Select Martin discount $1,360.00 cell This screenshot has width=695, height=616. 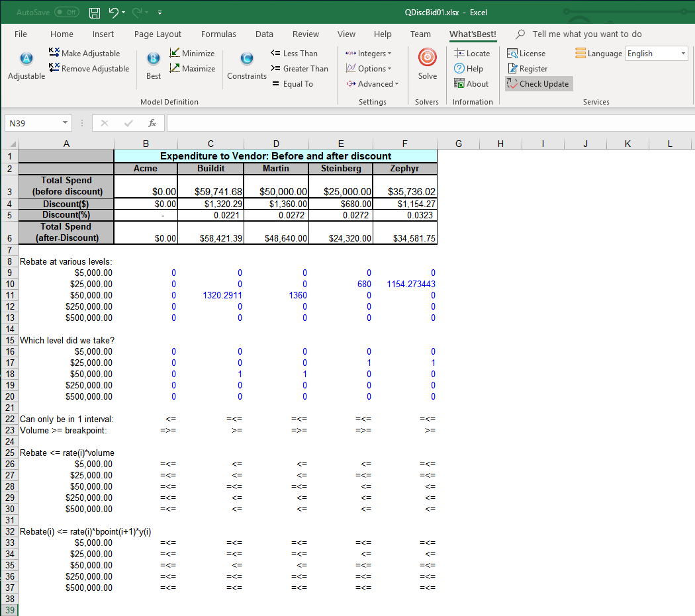point(276,204)
